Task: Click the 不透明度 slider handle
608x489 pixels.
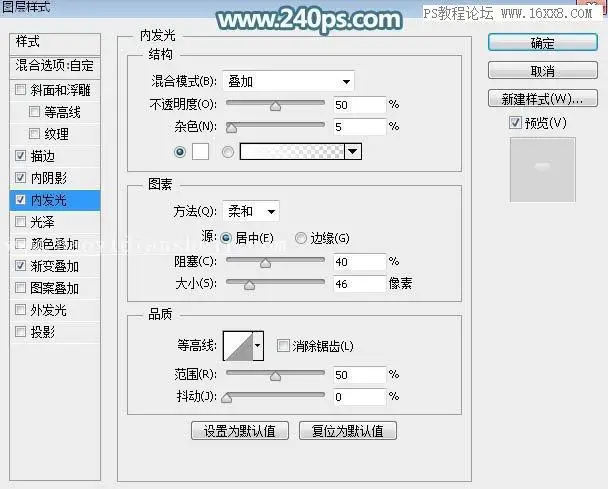Action: (275, 106)
